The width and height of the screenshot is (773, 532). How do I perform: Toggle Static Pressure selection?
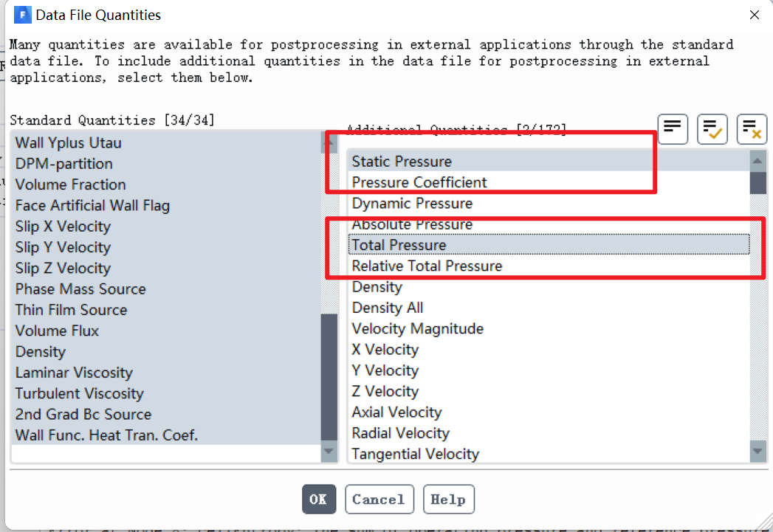tap(402, 162)
